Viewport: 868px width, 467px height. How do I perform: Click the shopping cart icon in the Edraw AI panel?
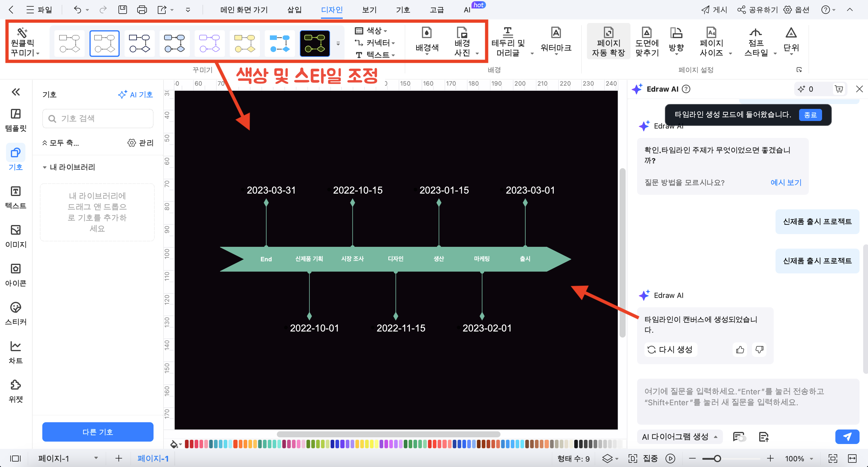(x=839, y=89)
